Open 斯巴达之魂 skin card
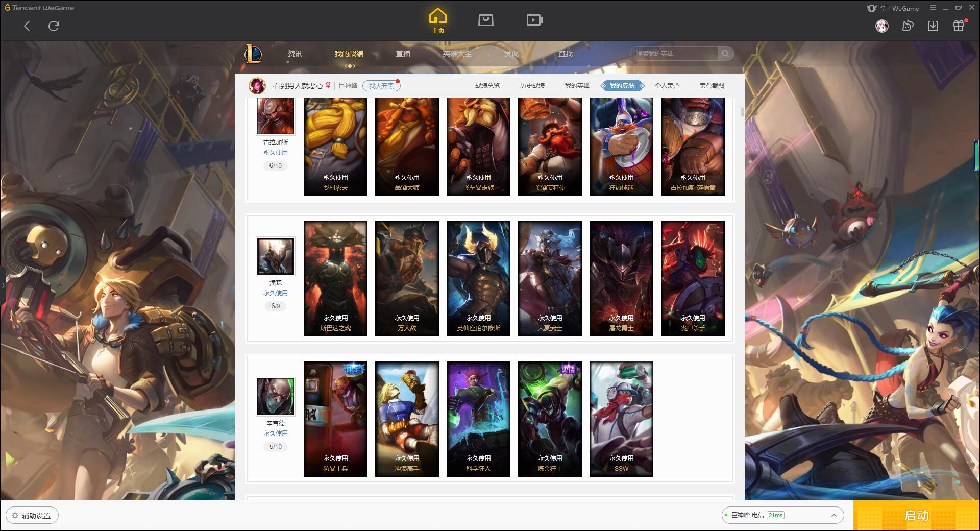 (x=335, y=278)
